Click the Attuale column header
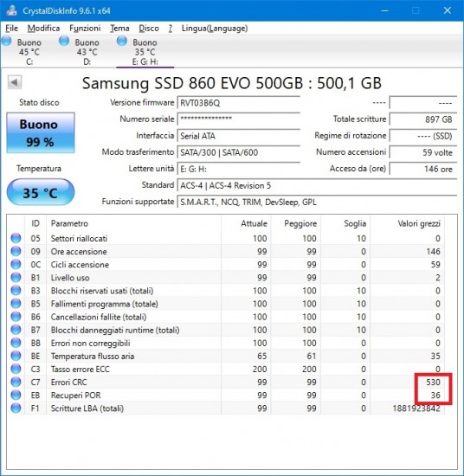Viewport: 464px width, 476px height. click(x=246, y=223)
